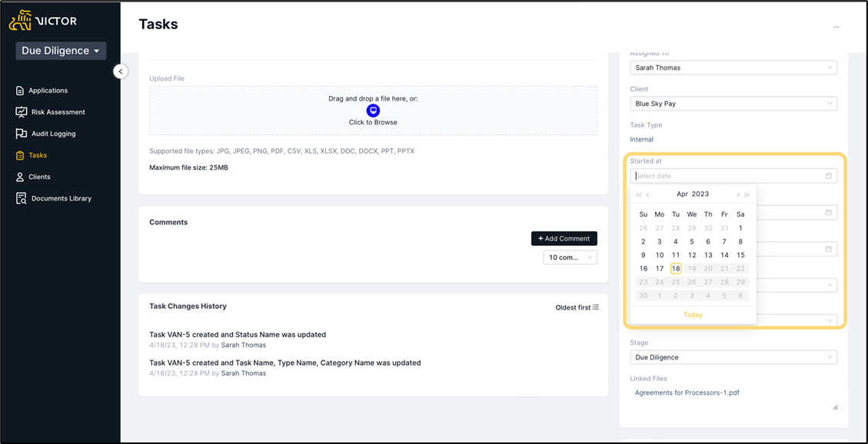Go to next month in calendar
868x444 pixels.
tap(738, 194)
